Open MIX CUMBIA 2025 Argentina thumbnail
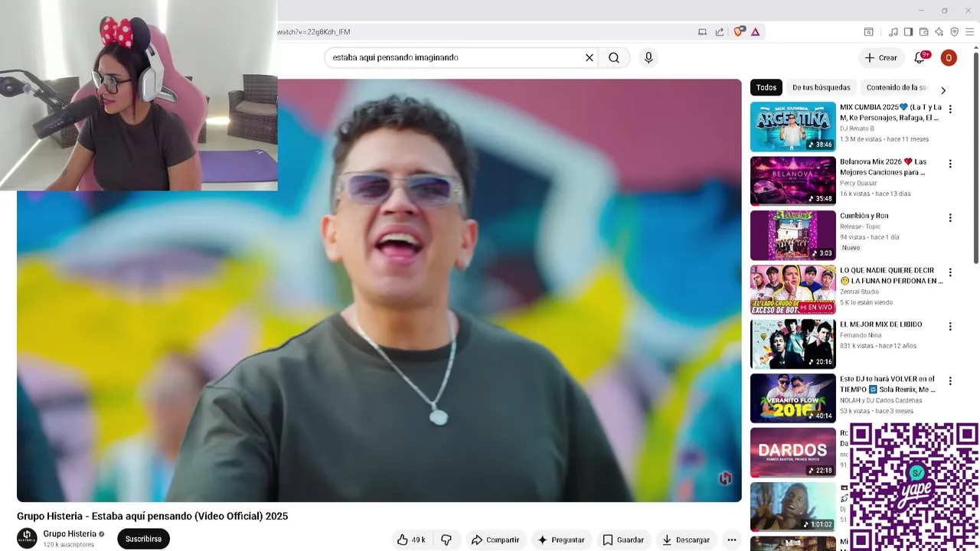 792,126
